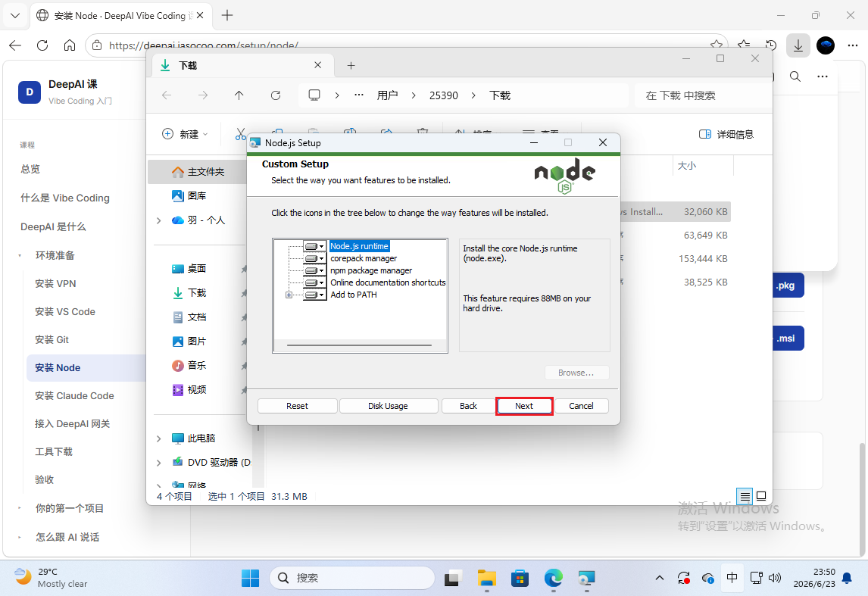Close the 下载 Explorer tab

318,64
